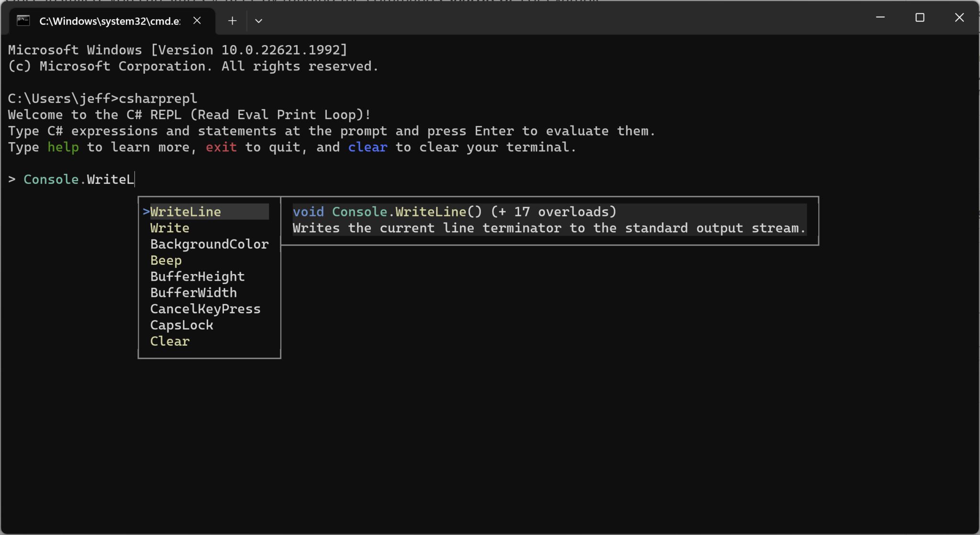This screenshot has height=535, width=980.
Task: Open the tab dropdown chevron
Action: click(258, 21)
